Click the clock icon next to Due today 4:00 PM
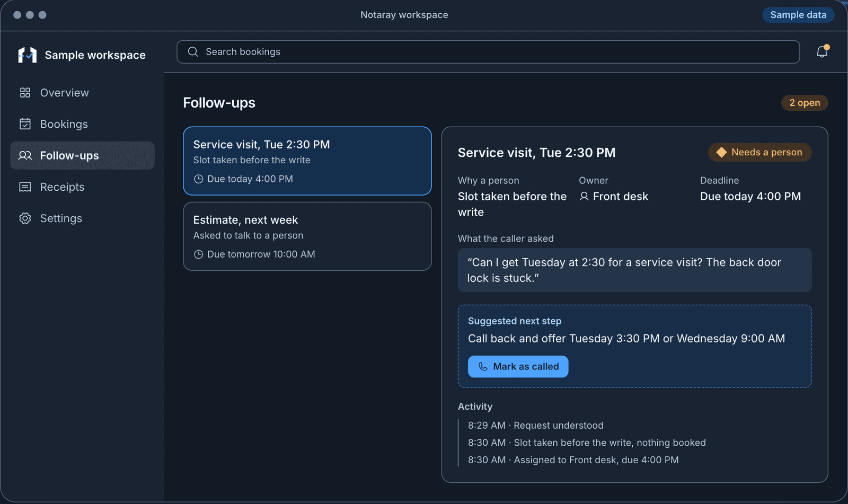 pyautogui.click(x=198, y=179)
